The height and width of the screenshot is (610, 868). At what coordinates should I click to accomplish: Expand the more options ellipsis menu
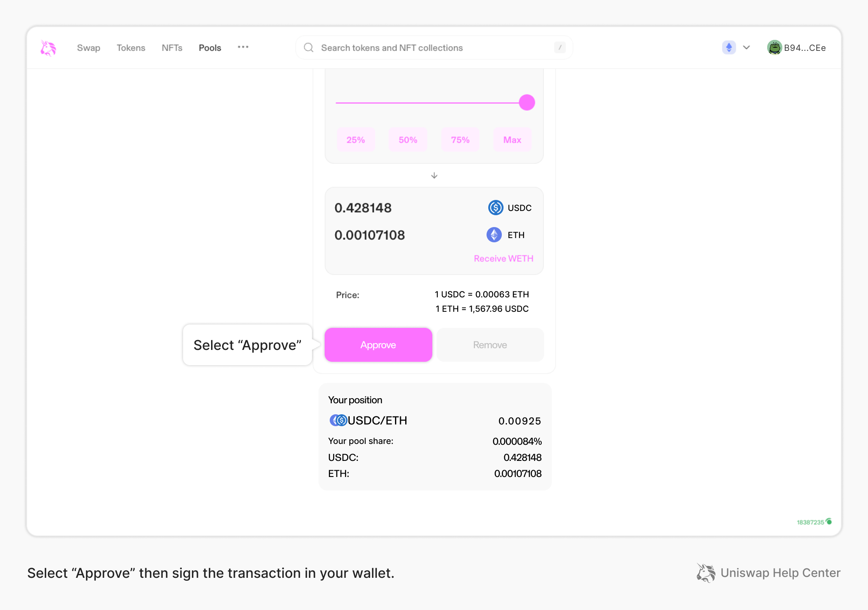click(243, 47)
